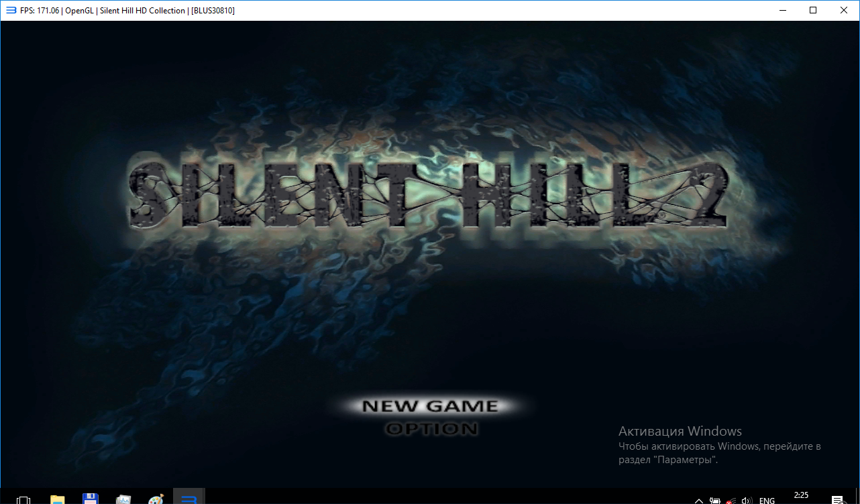Screen dimensions: 860x504
Task: Click the RPCS3 icon in the title bar
Action: pos(11,10)
